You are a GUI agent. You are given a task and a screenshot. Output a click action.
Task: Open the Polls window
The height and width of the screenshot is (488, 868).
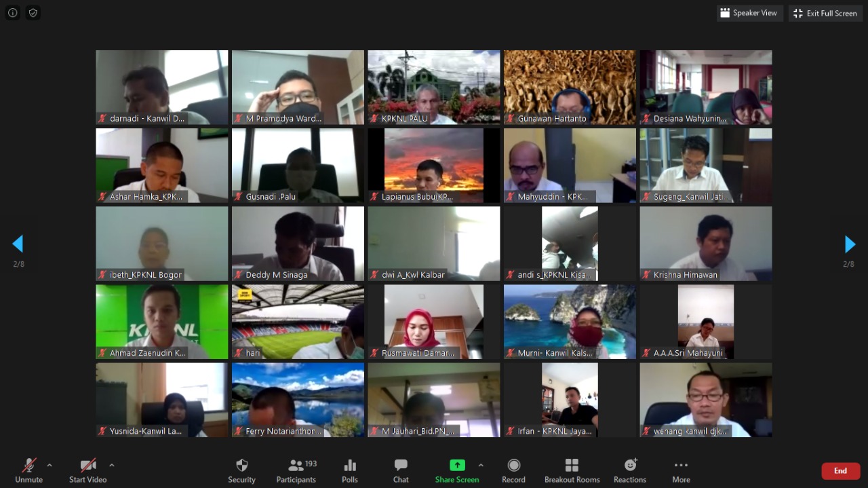point(350,470)
